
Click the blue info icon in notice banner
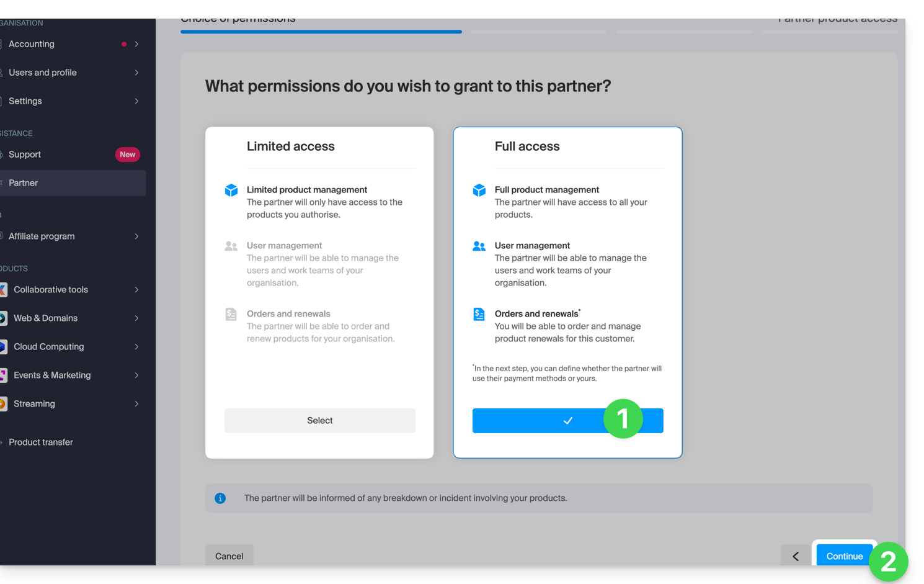click(220, 498)
